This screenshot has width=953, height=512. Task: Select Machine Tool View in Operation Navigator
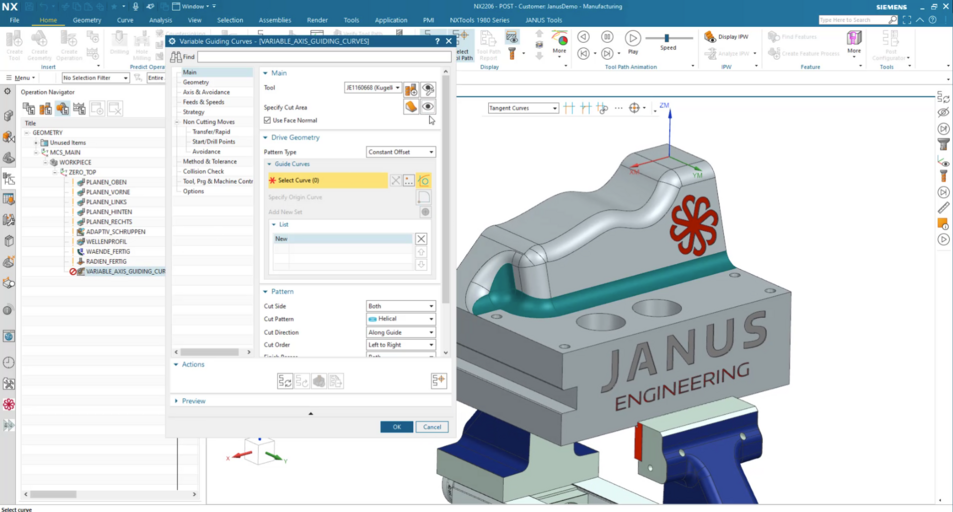pyautogui.click(x=46, y=109)
